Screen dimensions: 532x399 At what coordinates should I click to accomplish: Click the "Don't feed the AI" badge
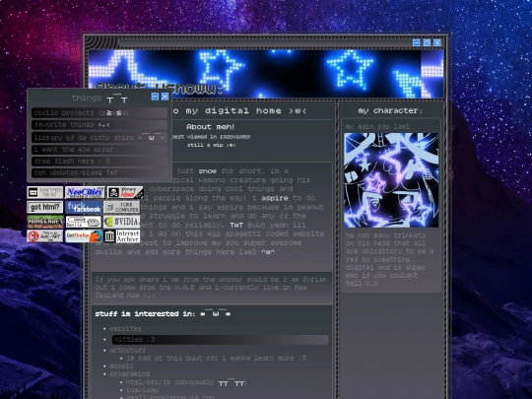point(45,193)
